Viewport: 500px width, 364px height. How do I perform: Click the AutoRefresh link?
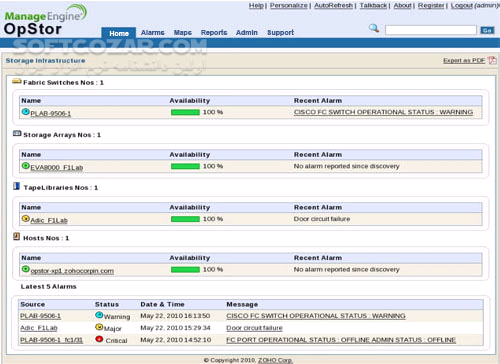(x=333, y=6)
